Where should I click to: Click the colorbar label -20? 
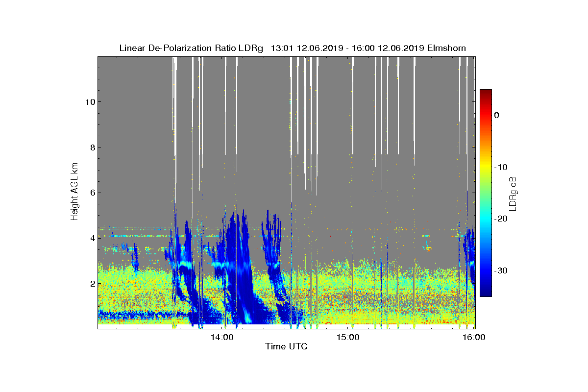[x=500, y=219]
